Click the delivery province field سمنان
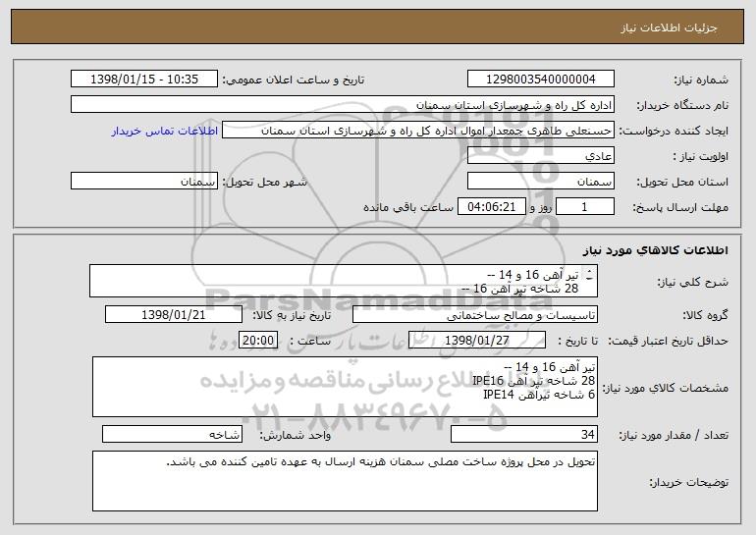Screen dimensions: 756x535 [x=540, y=181]
